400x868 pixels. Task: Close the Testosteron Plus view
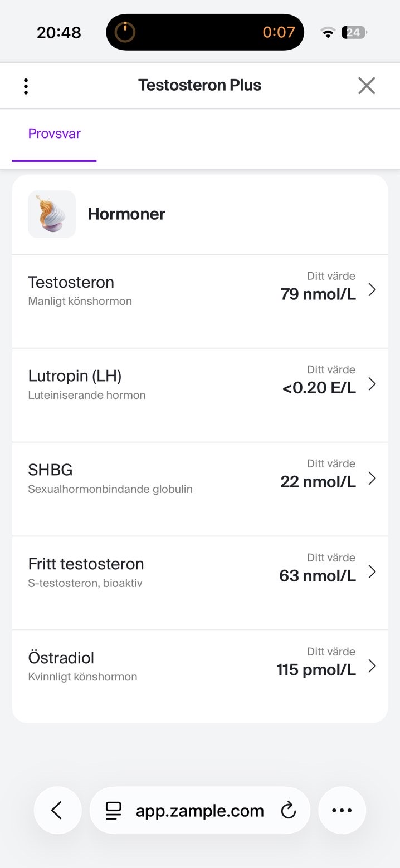[x=367, y=86]
